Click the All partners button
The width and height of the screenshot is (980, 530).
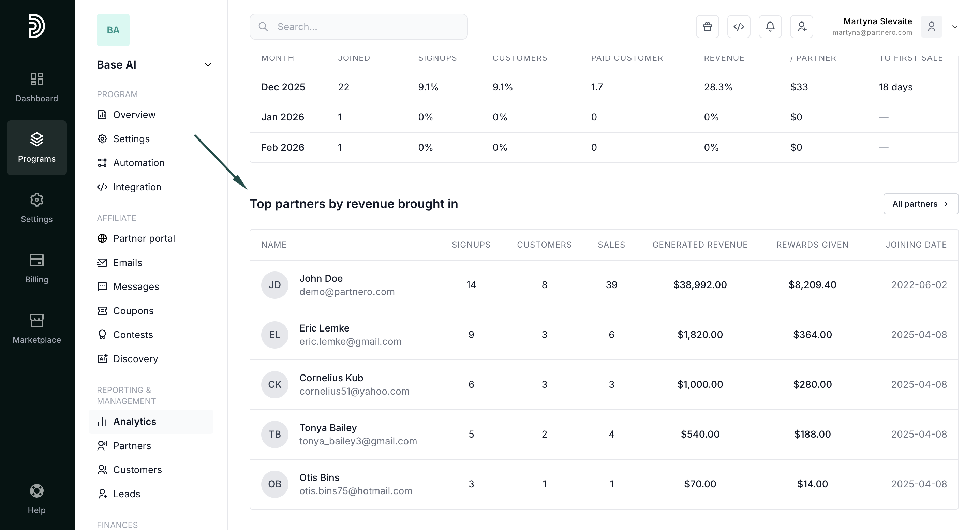[x=920, y=204]
